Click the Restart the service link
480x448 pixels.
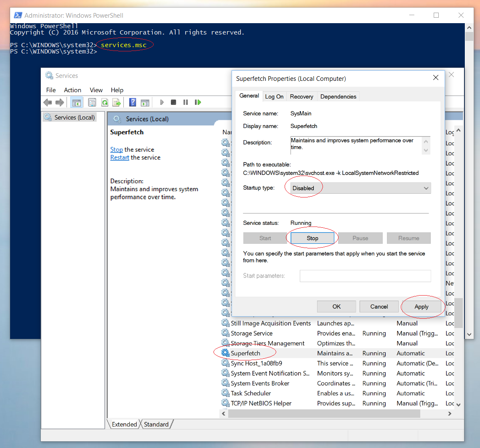[135, 157]
